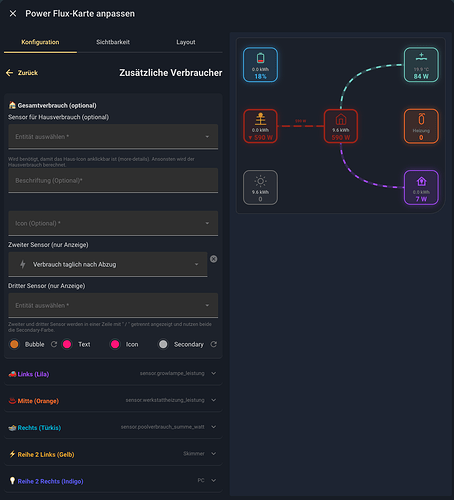Go back with the Zurück button

click(22, 73)
